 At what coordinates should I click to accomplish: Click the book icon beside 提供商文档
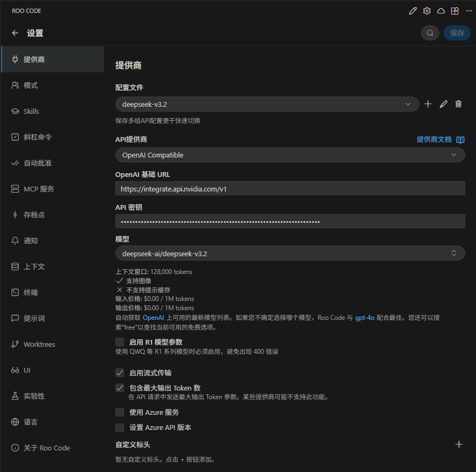460,140
